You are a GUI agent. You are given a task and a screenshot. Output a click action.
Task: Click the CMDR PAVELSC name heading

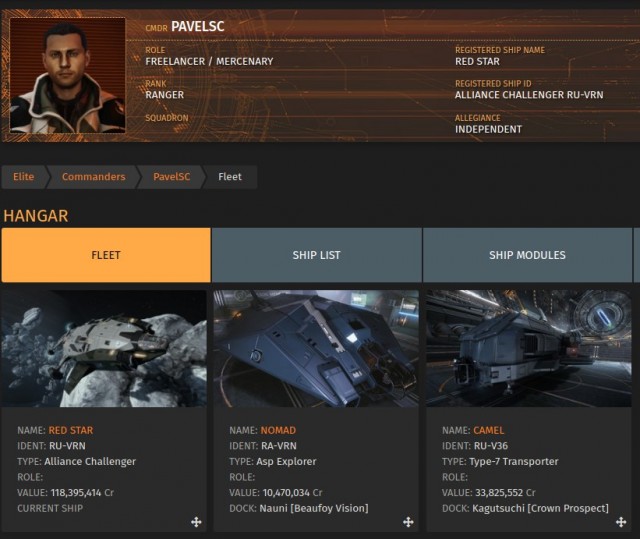click(185, 27)
